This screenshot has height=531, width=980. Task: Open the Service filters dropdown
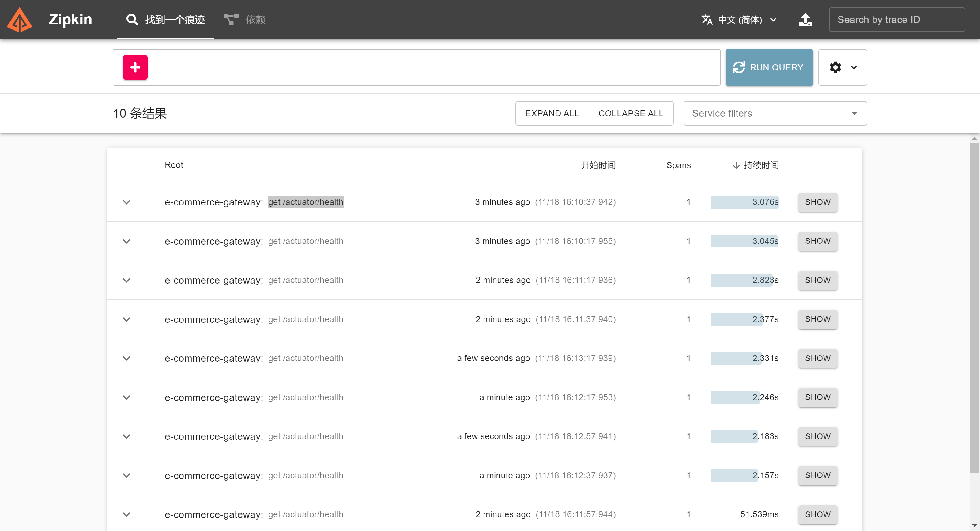point(775,113)
